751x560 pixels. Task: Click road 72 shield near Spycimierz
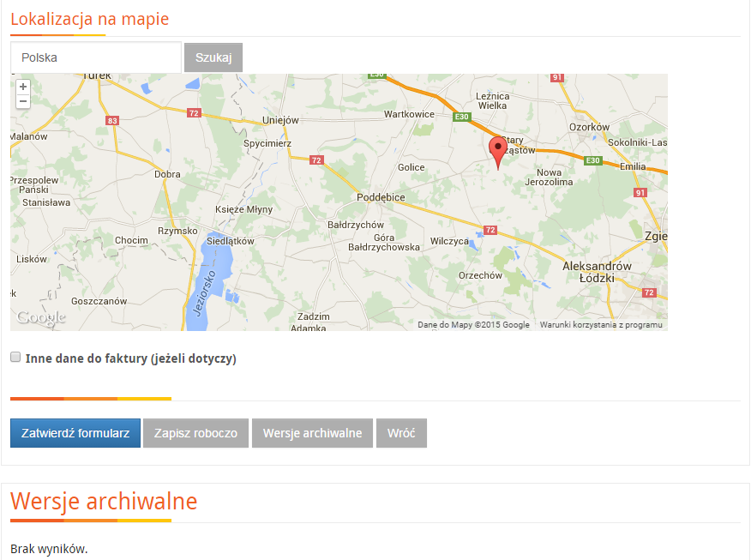tap(316, 160)
